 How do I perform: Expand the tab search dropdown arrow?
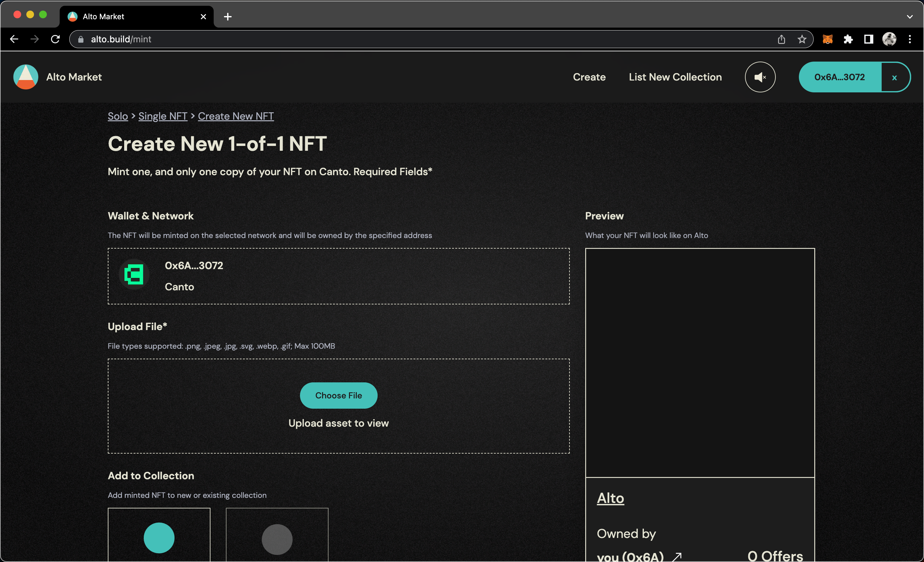click(x=910, y=16)
